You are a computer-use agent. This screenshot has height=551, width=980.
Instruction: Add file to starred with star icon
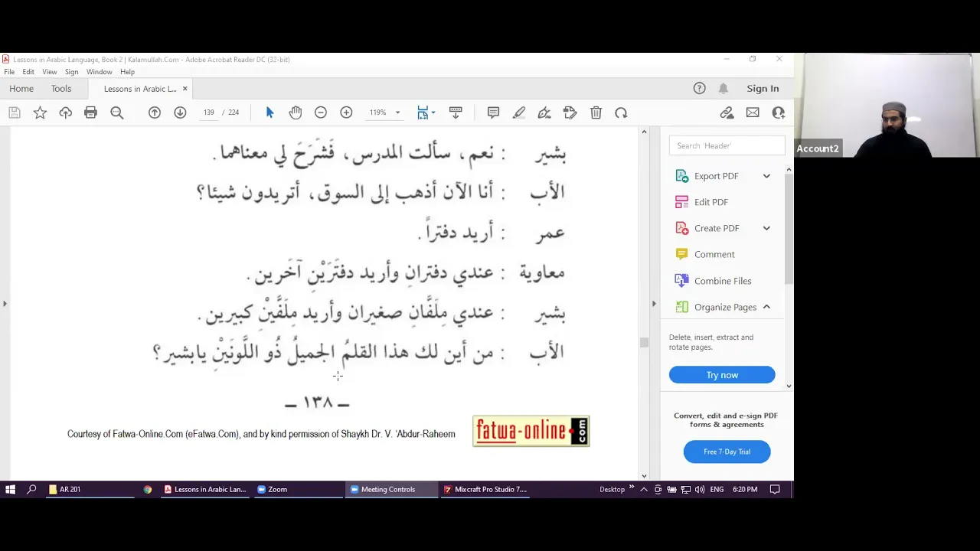click(x=40, y=112)
